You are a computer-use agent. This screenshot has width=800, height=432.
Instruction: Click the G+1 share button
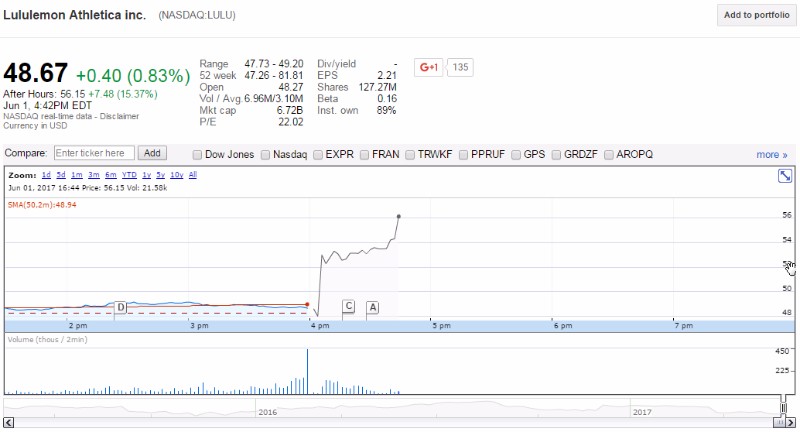pos(429,67)
